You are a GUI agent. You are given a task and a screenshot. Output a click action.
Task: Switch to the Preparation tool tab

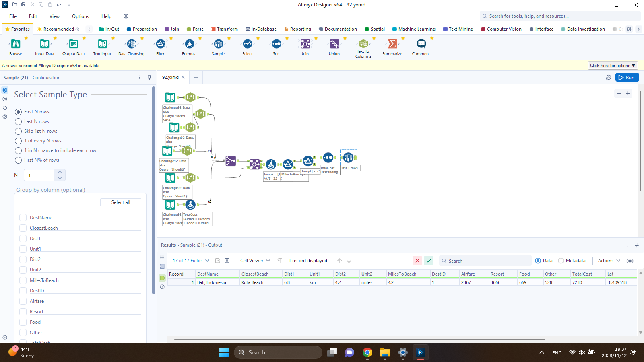[x=142, y=29]
